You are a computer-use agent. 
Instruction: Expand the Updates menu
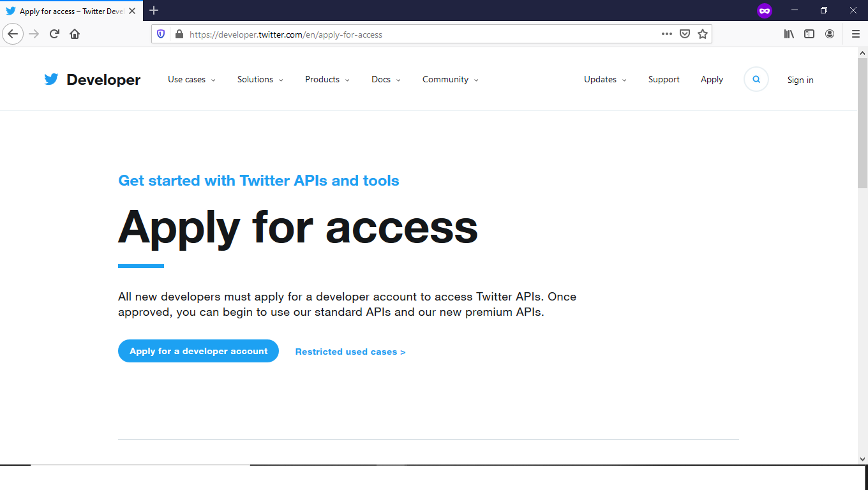[605, 80]
